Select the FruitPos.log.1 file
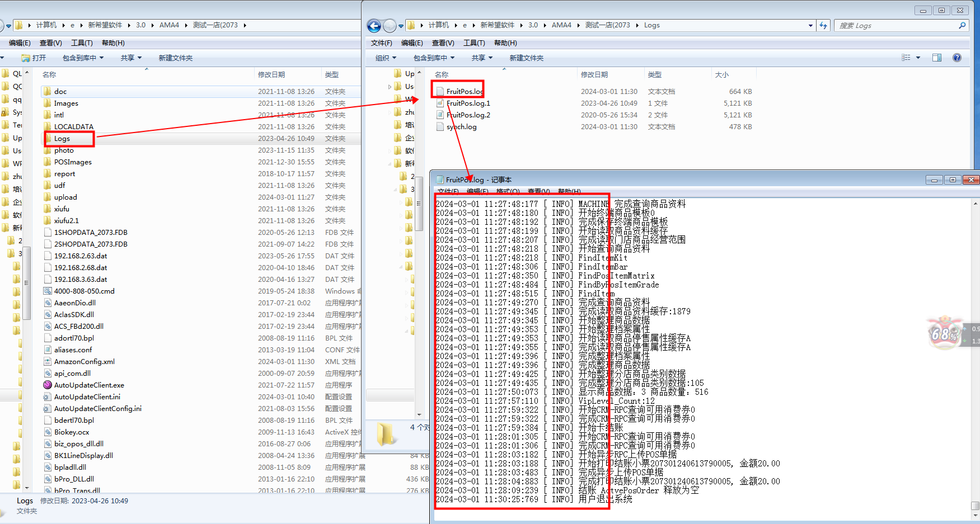The image size is (980, 524). (468, 103)
